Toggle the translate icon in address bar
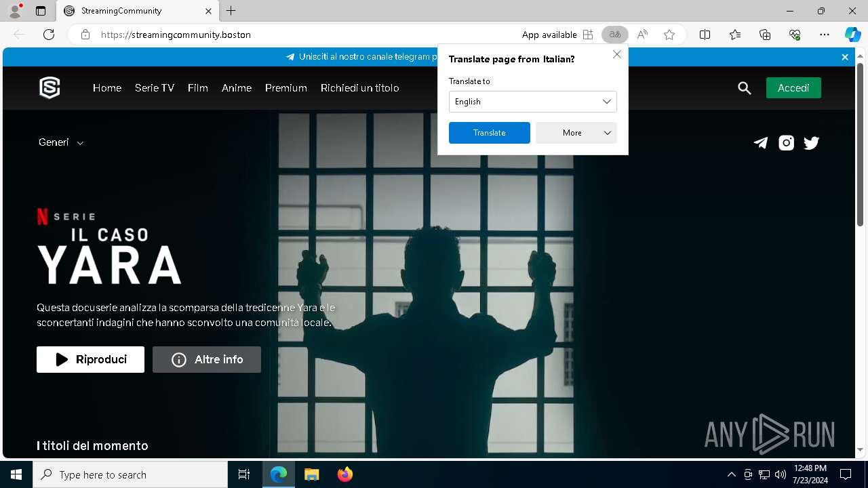 615,35
